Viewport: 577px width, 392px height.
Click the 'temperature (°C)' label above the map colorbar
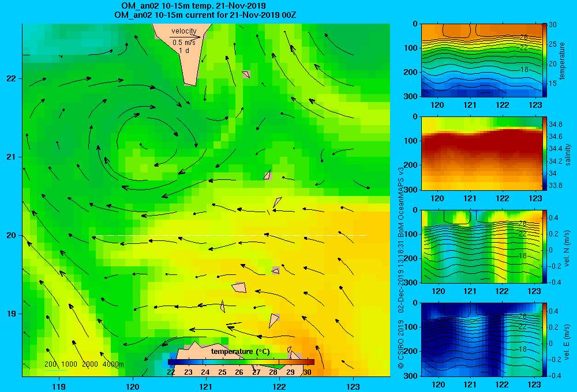tap(241, 352)
